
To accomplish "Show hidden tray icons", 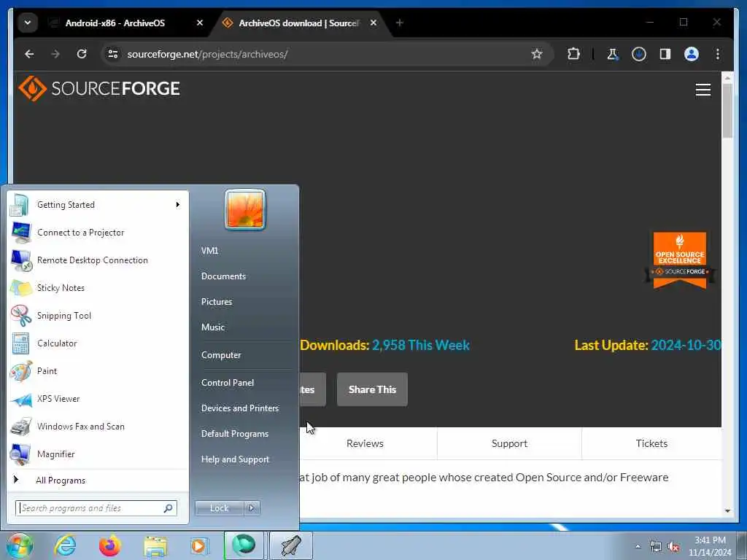I will click(638, 547).
